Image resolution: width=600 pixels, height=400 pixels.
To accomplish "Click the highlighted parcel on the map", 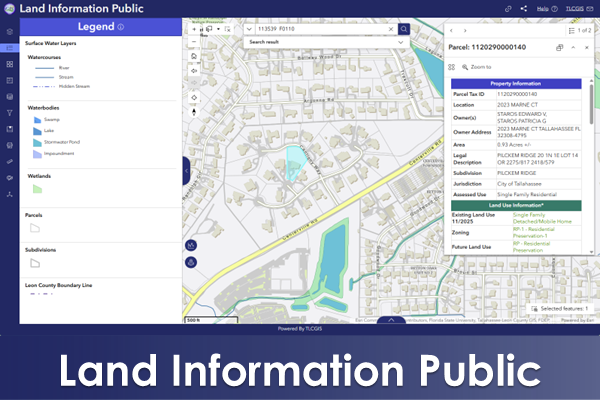I will [x=295, y=162].
